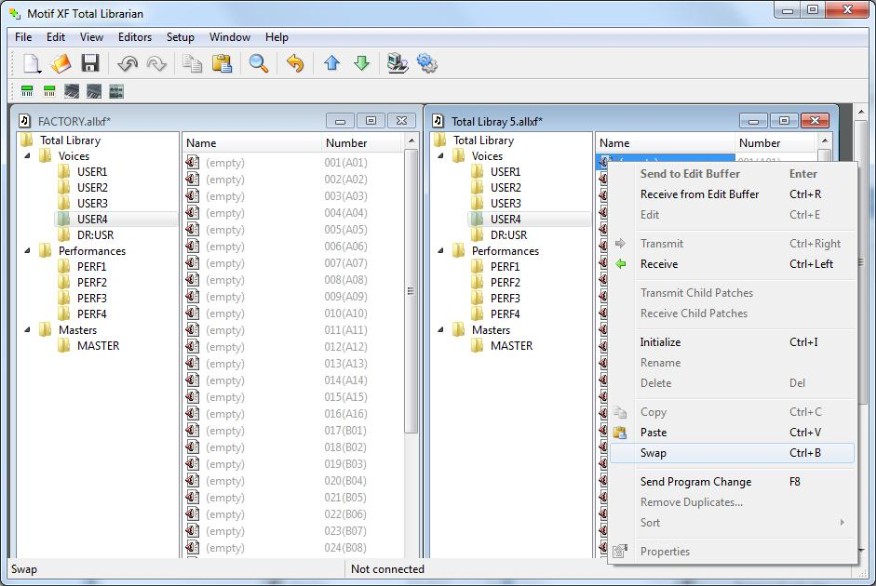Click the blue up-arrow toolbar icon
This screenshot has height=586, width=876.
pyautogui.click(x=332, y=63)
